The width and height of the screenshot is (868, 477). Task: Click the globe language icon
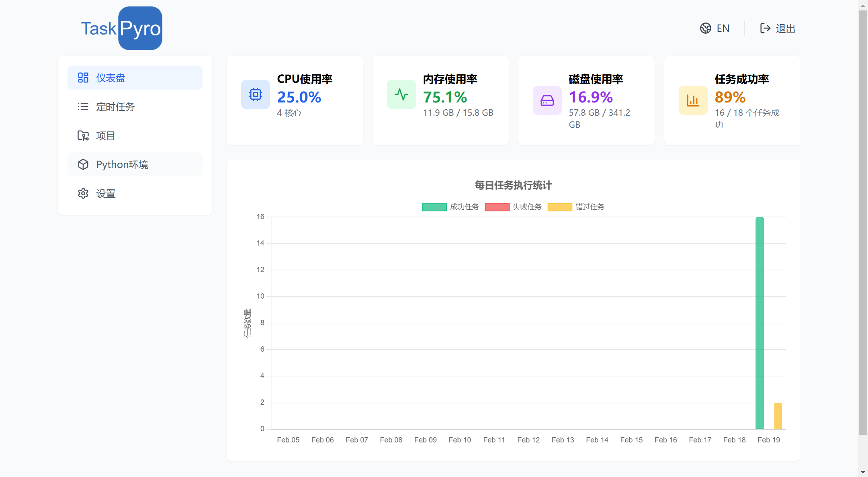[705, 28]
